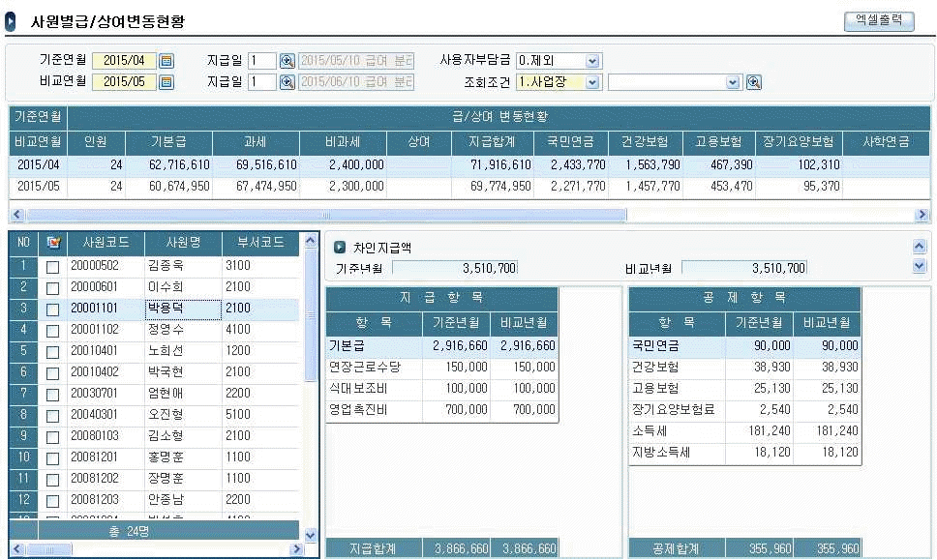Click the title icon beside 사원별급/상여변동현황
Image resolution: width=937 pixels, height=560 pixels.
pos(11,20)
